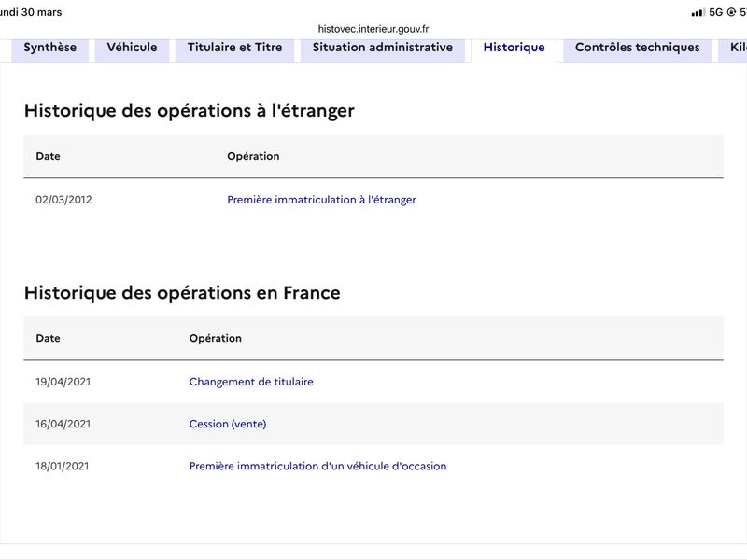Tap the rotation lock status icon
The height and width of the screenshot is (560, 747).
pos(731,12)
